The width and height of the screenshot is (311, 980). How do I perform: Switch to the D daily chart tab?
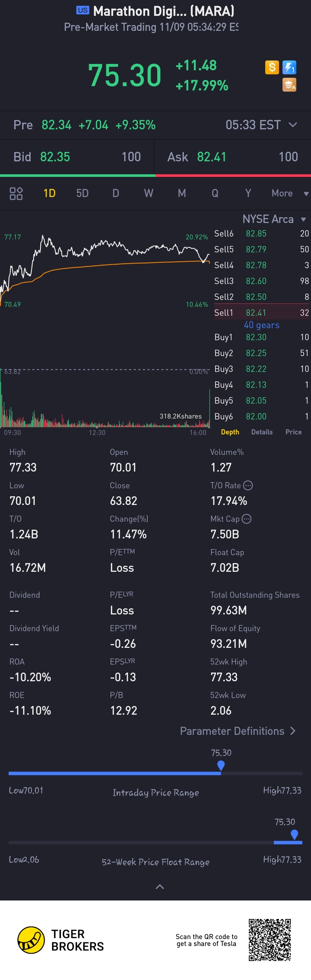[115, 193]
